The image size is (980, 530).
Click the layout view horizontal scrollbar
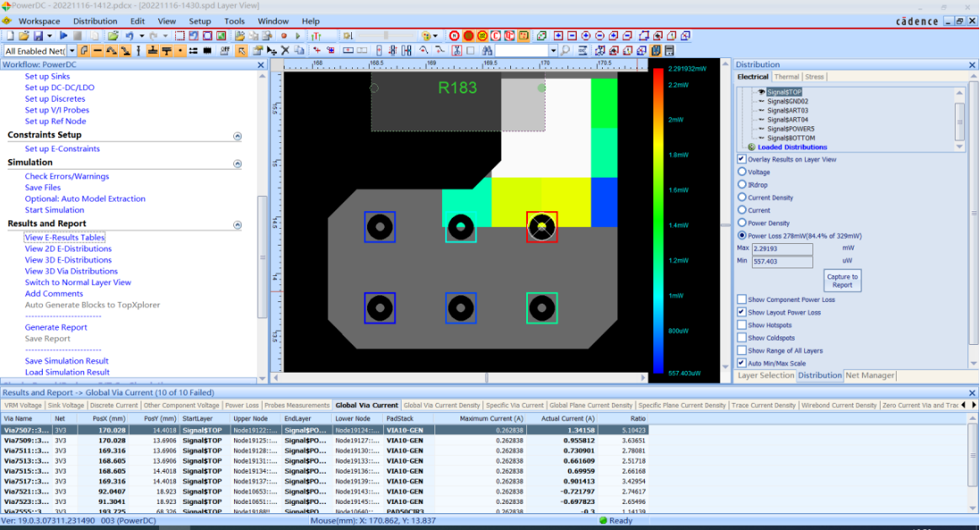coord(460,378)
